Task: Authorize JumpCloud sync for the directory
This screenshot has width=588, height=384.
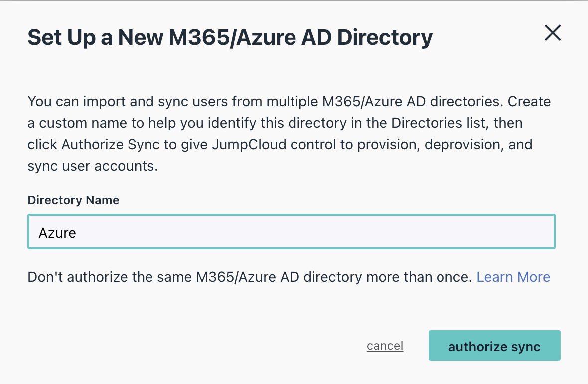Action: [x=494, y=345]
